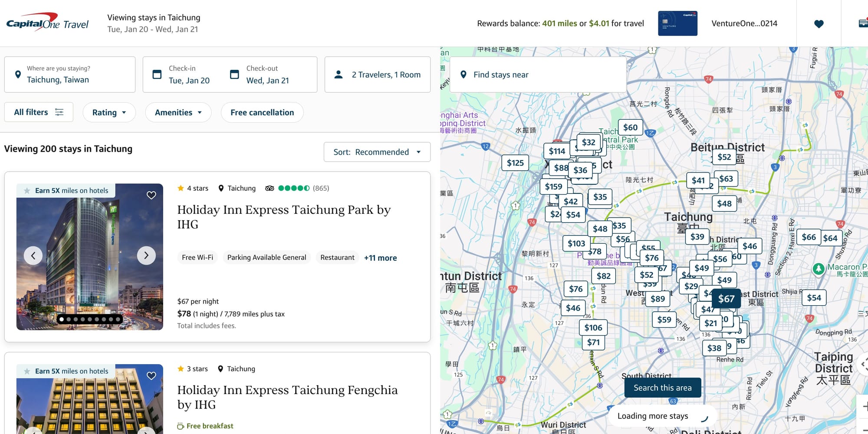Favorite Holiday Inn Express Taichung Fengchia with its heart
The width and height of the screenshot is (868, 434).
coord(151,375)
